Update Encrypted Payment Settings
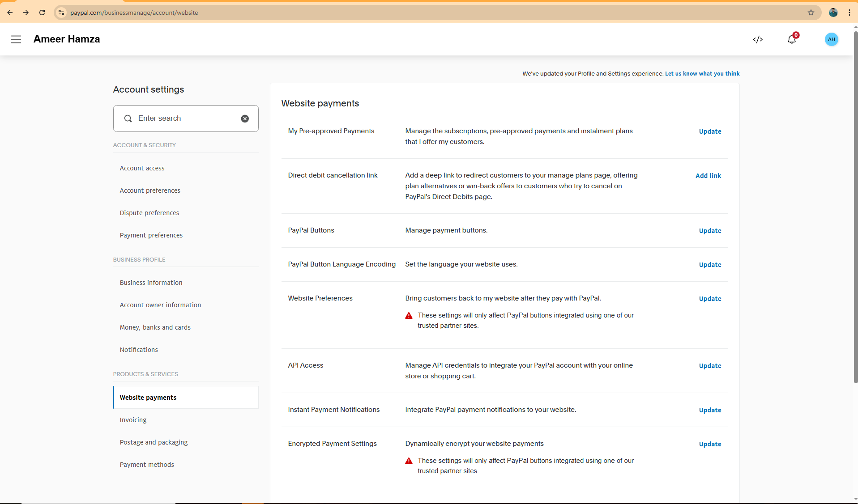858x504 pixels. click(x=710, y=444)
